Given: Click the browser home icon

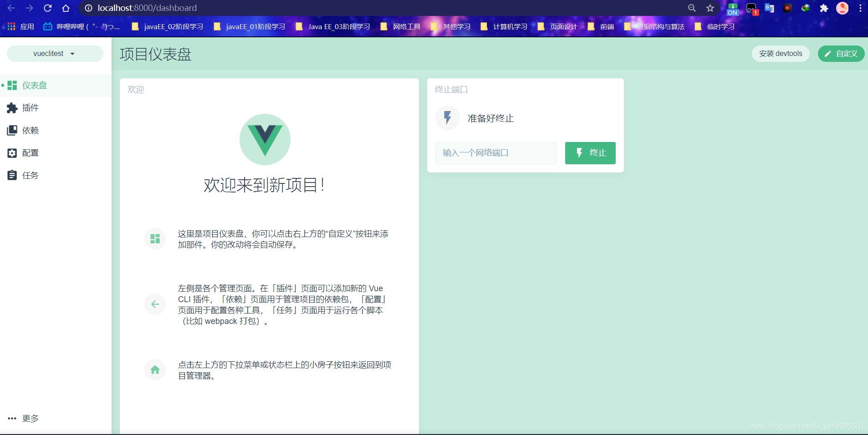Looking at the screenshot, I should (x=66, y=8).
